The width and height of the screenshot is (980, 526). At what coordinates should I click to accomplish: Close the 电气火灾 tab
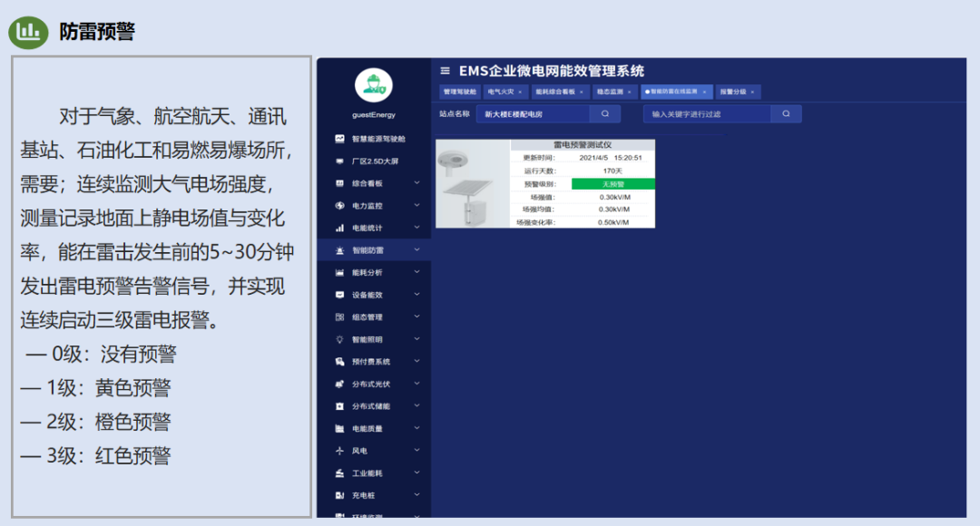coord(520,92)
